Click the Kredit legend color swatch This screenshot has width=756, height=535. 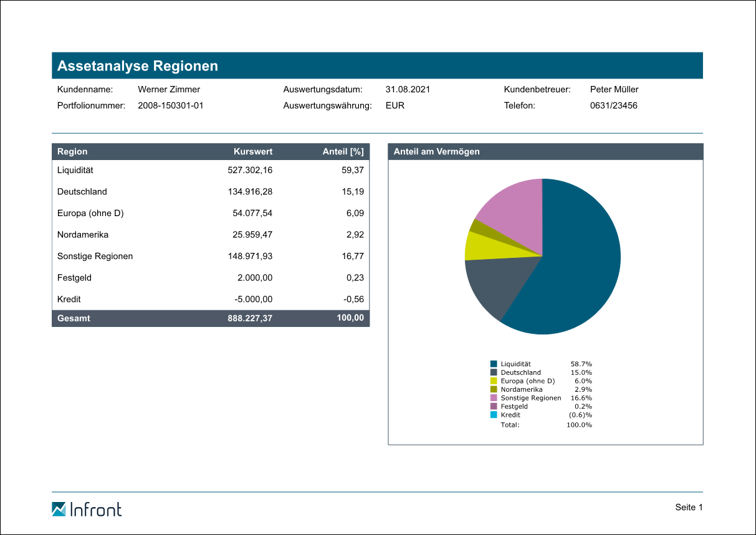494,415
